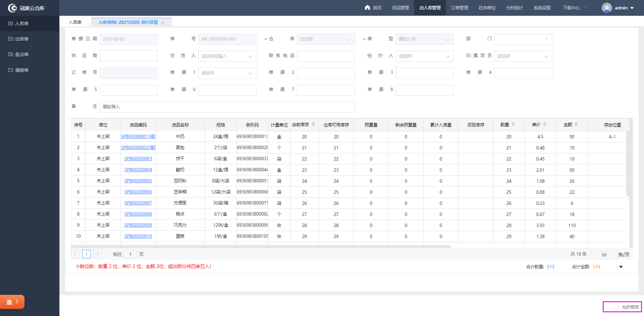Open the 盘点单 sidebar item

[x=30, y=54]
